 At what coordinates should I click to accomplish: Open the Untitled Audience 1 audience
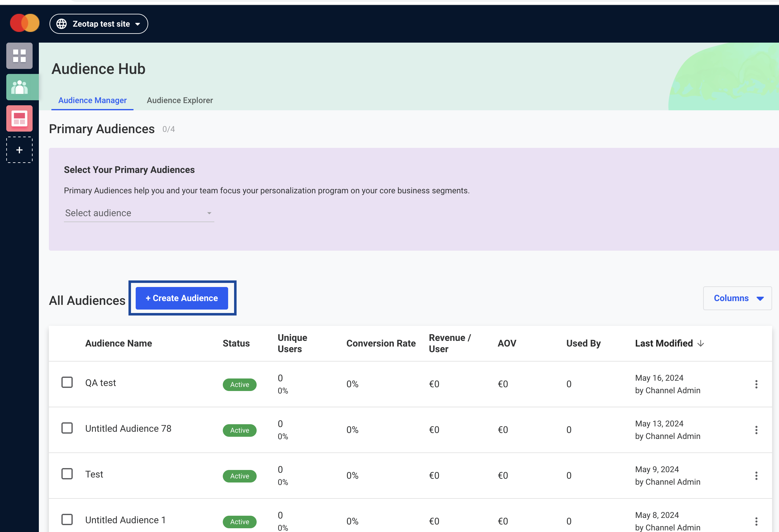click(x=125, y=519)
